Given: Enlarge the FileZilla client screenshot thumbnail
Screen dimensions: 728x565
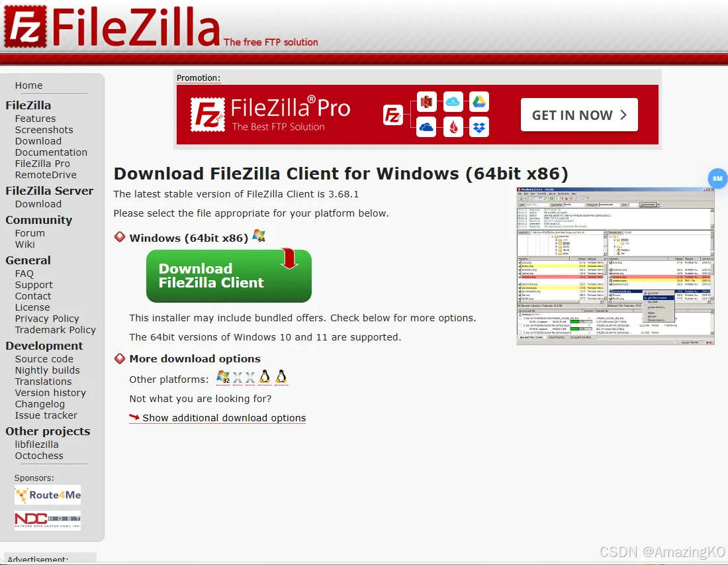Looking at the screenshot, I should click(615, 266).
